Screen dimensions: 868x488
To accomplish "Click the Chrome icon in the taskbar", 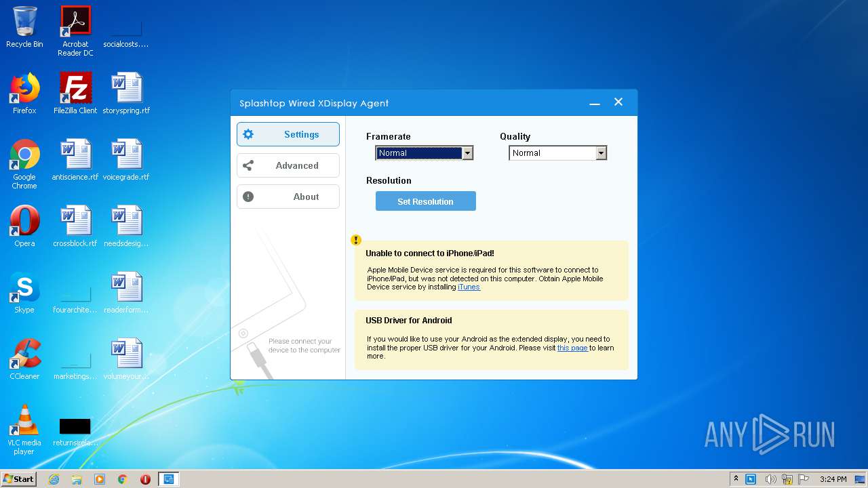I will coord(123,479).
